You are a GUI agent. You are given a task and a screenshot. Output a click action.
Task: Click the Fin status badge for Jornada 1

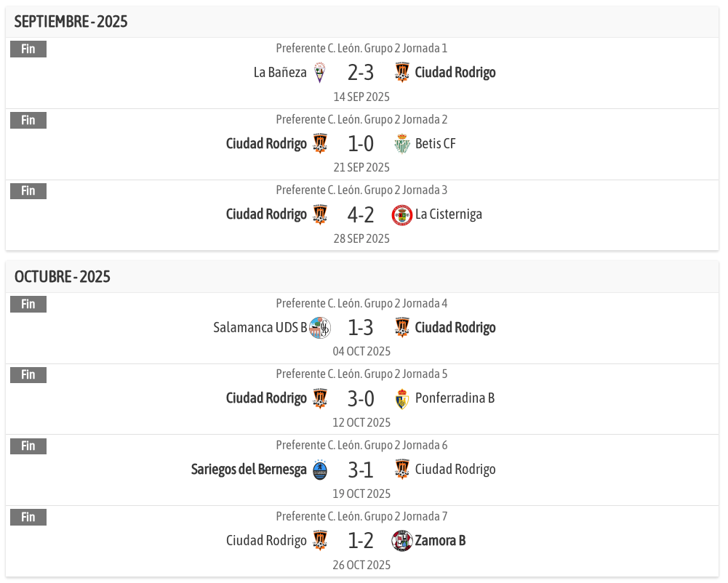[28, 49]
